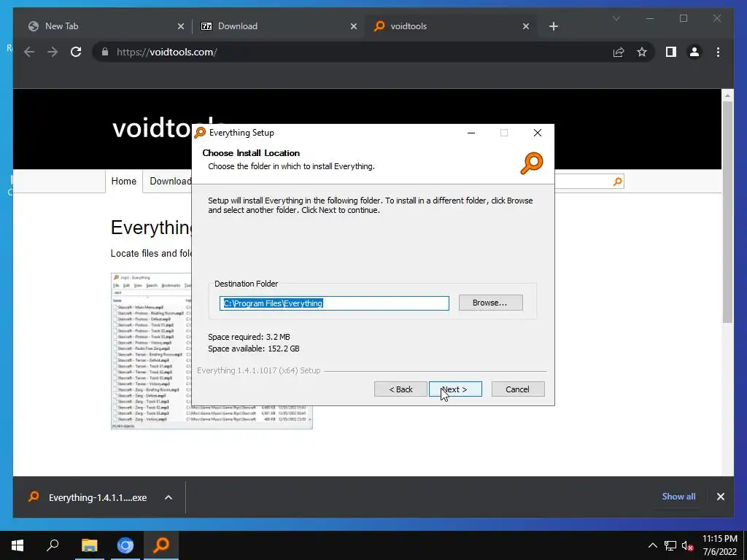The width and height of the screenshot is (747, 560).
Task: Click the Everything magnifier logo in setup header
Action: (532, 163)
